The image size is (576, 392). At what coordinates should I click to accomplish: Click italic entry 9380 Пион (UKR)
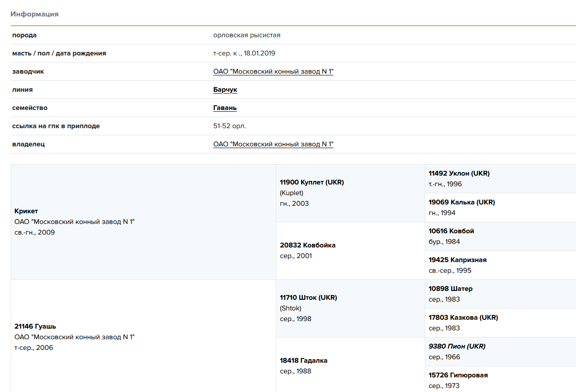457,346
